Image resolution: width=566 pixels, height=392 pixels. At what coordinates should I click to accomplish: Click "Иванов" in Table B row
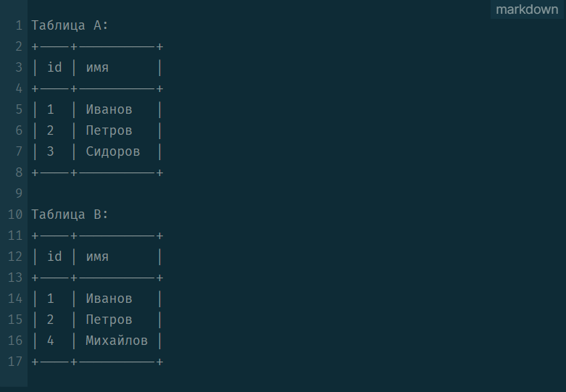pyautogui.click(x=109, y=299)
